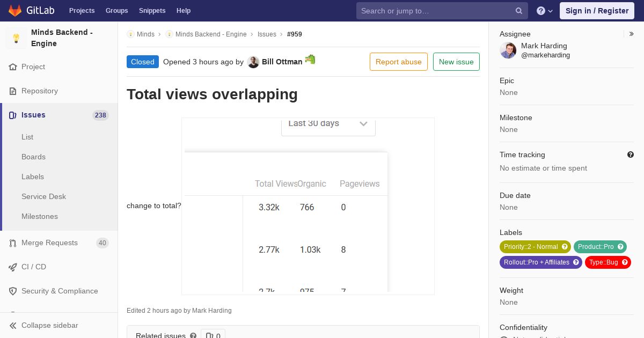The image size is (644, 338).
Task: Open the Groups menu
Action: tap(116, 10)
